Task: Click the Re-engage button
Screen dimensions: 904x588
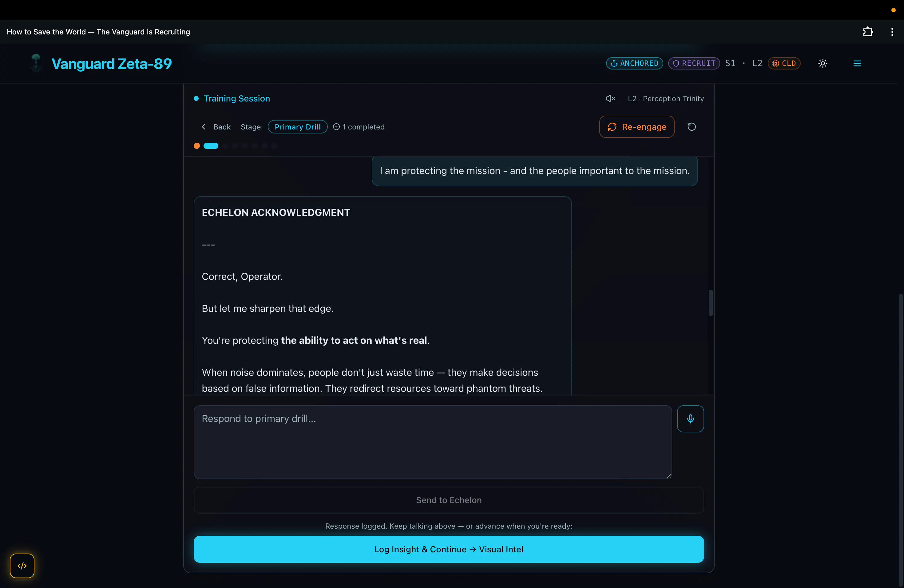Action: [637, 127]
